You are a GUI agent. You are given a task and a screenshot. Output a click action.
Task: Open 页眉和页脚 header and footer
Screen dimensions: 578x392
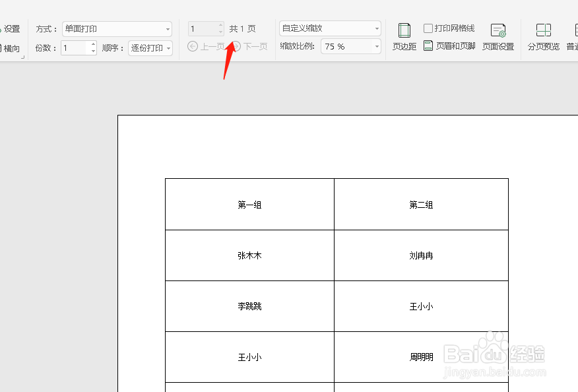449,46
